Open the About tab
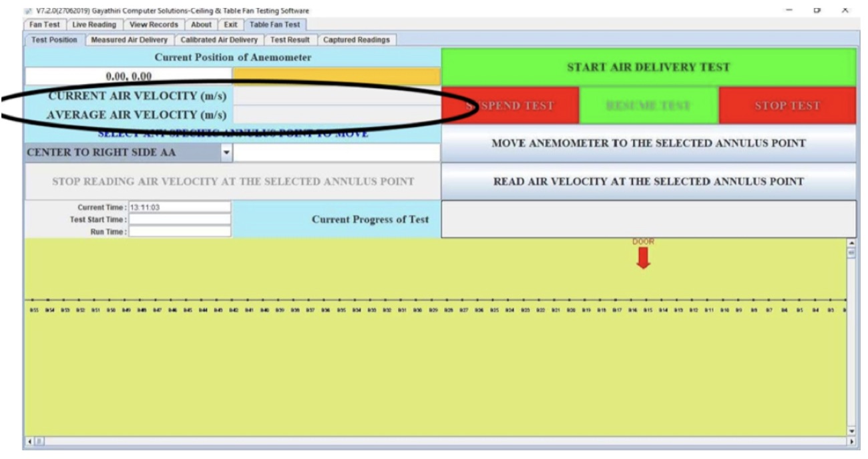This screenshot has width=868, height=459. tap(202, 25)
